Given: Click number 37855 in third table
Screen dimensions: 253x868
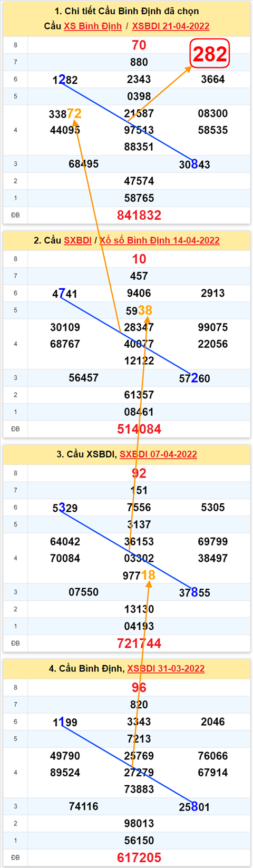Looking at the screenshot, I should (194, 592).
